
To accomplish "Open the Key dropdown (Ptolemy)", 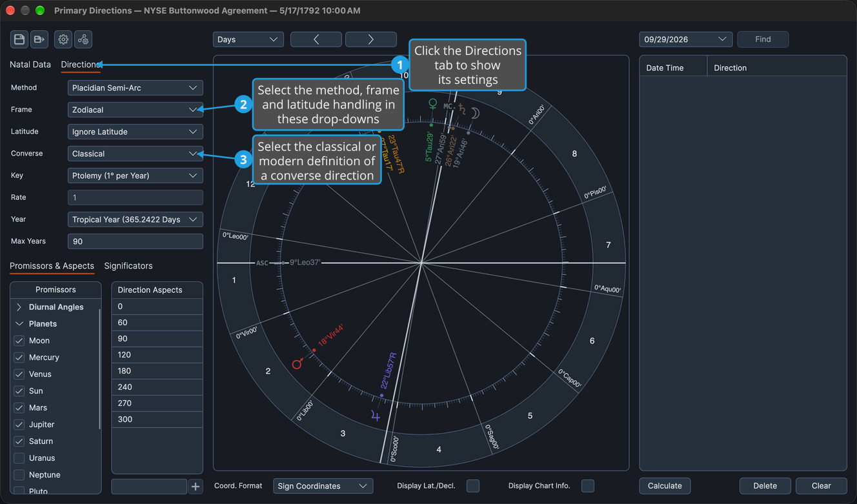I will (x=136, y=176).
